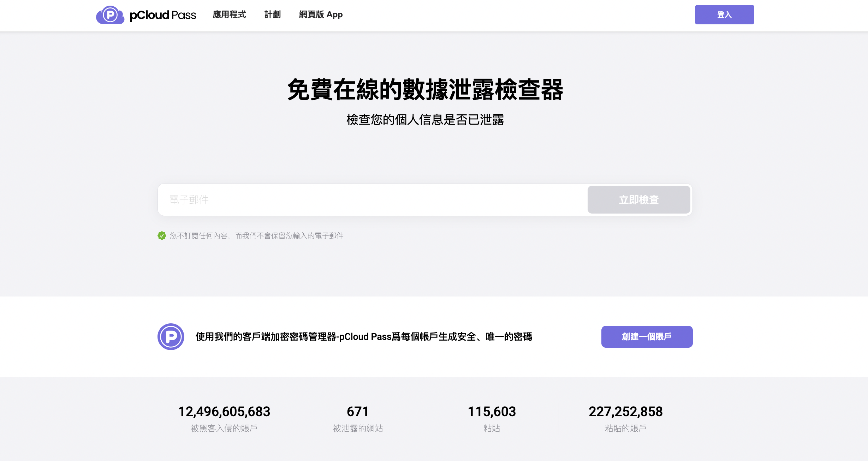The height and width of the screenshot is (461, 868).
Task: Select the privacy note about not keeping emails
Action: 256,235
